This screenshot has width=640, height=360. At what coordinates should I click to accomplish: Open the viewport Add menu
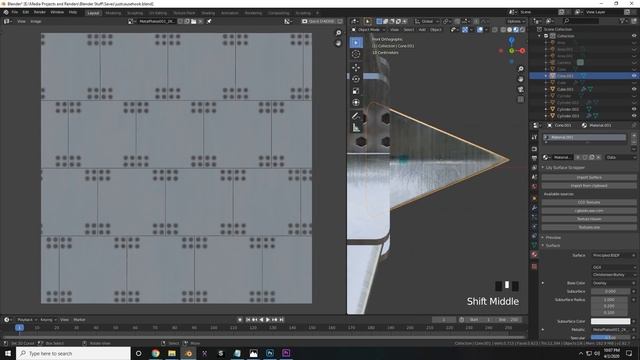422,30
